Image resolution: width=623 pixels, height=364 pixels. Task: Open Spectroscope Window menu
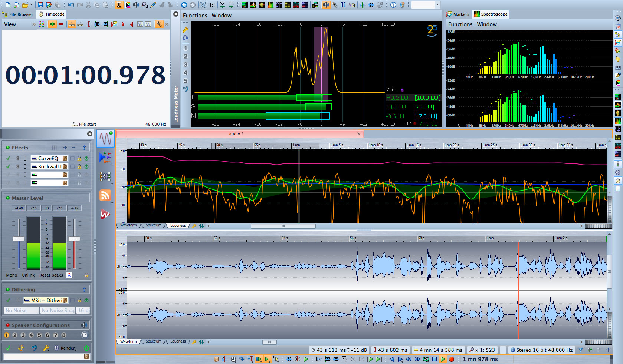coord(487,24)
